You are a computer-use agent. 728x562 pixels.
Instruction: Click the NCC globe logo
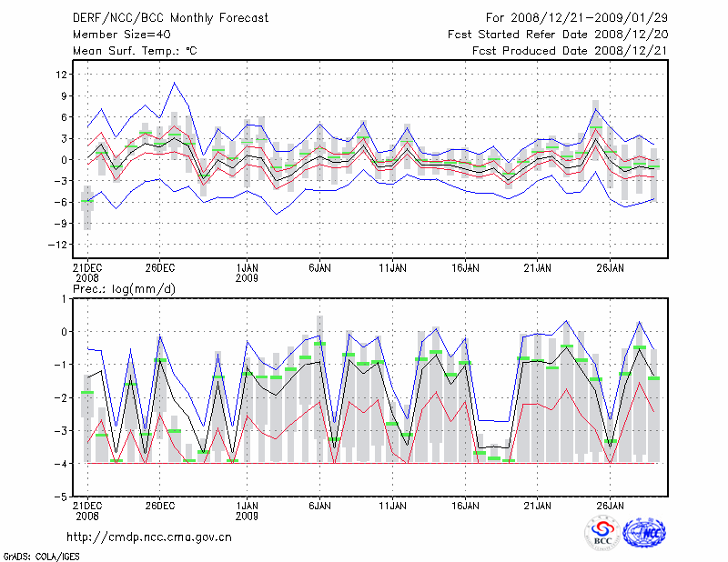pyautogui.click(x=644, y=533)
